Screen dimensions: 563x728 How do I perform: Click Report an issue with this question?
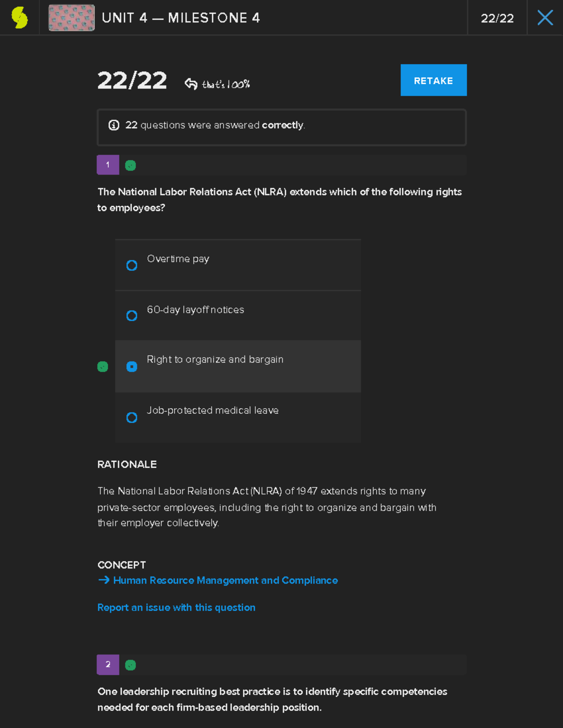coord(176,608)
